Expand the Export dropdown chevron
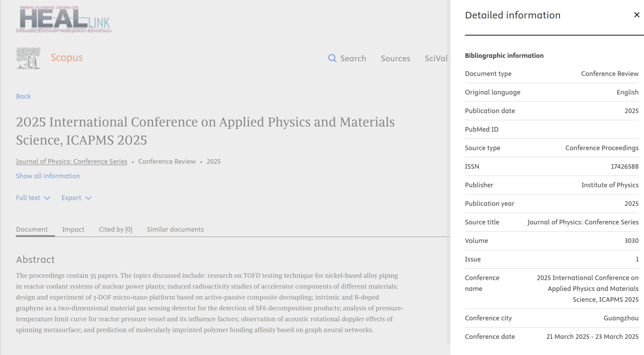 click(88, 198)
